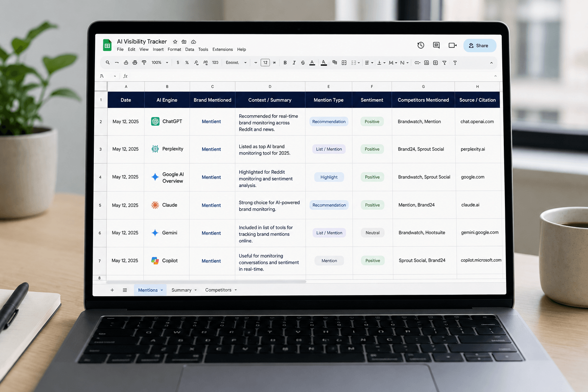The width and height of the screenshot is (588, 392).
Task: Increase decimal places icon
Action: tap(206, 62)
